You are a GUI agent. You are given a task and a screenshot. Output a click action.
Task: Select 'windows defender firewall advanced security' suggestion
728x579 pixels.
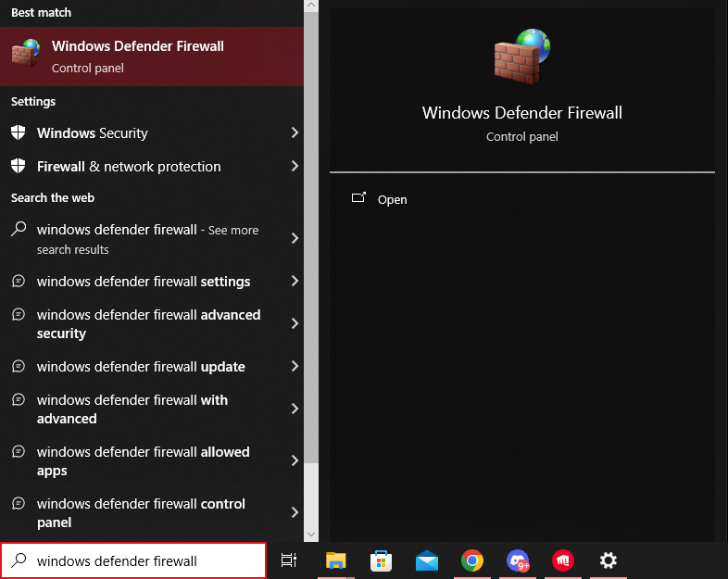coord(152,323)
